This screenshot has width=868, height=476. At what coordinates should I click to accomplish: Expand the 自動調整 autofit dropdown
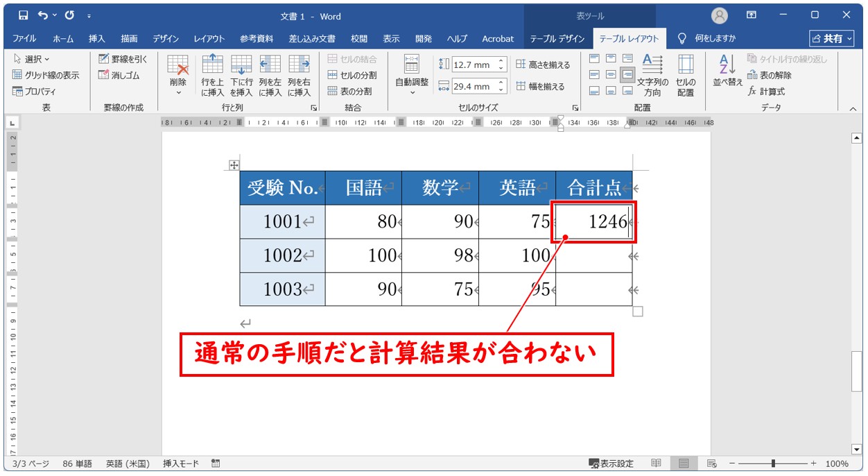412,75
